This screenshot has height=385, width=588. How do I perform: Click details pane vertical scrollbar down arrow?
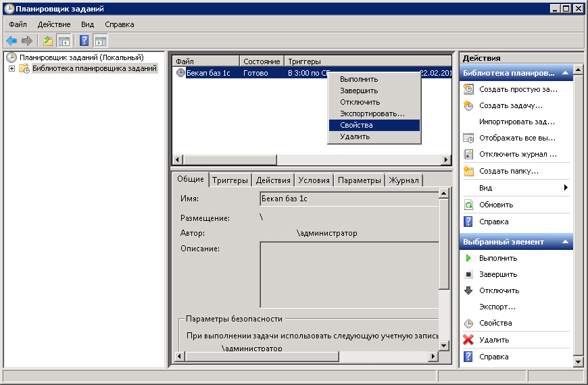443,345
